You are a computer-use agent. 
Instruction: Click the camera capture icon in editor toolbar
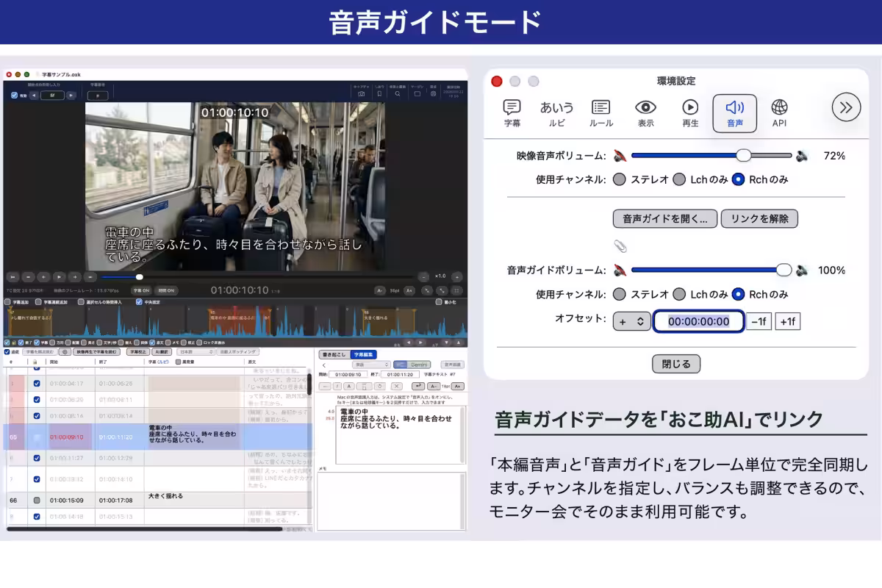tap(361, 94)
